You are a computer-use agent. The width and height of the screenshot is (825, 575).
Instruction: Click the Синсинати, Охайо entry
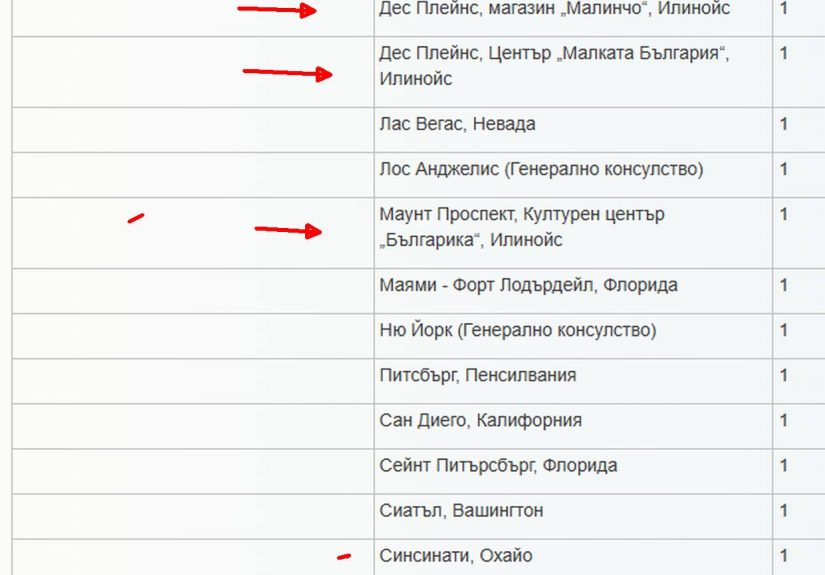pos(455,556)
